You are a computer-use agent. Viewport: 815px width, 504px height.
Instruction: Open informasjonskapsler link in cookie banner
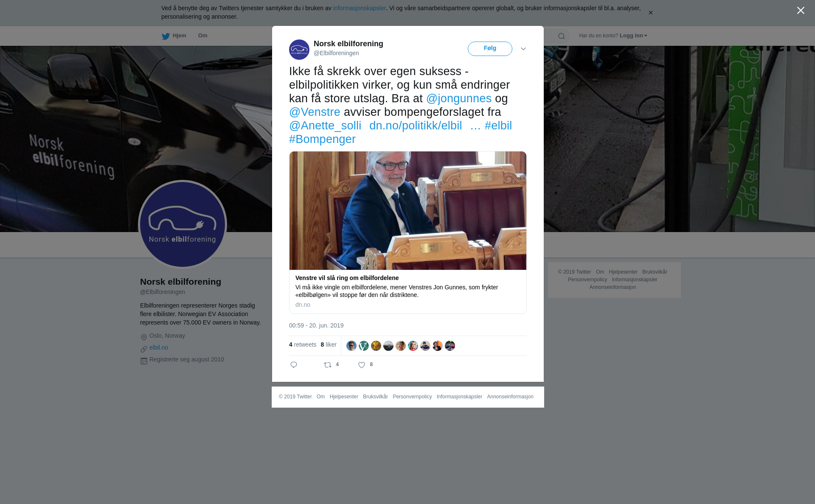[359, 8]
